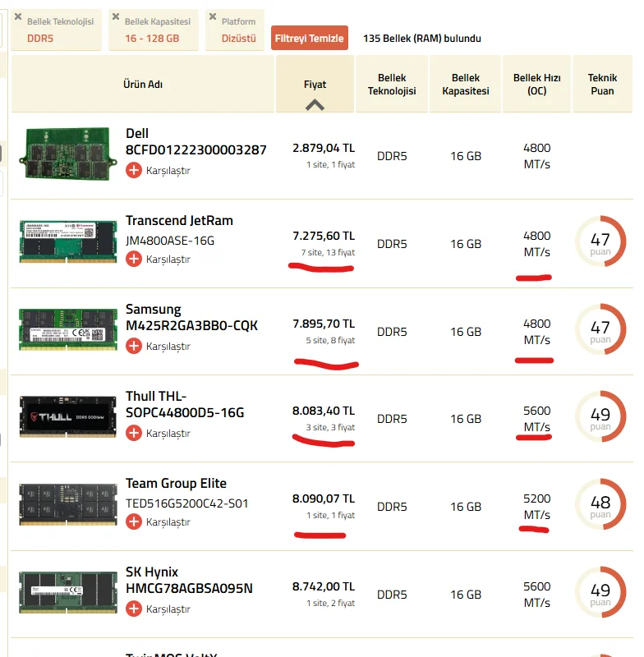Click the 2.879,04 TL Dell price
This screenshot has height=657, width=644.
click(324, 148)
